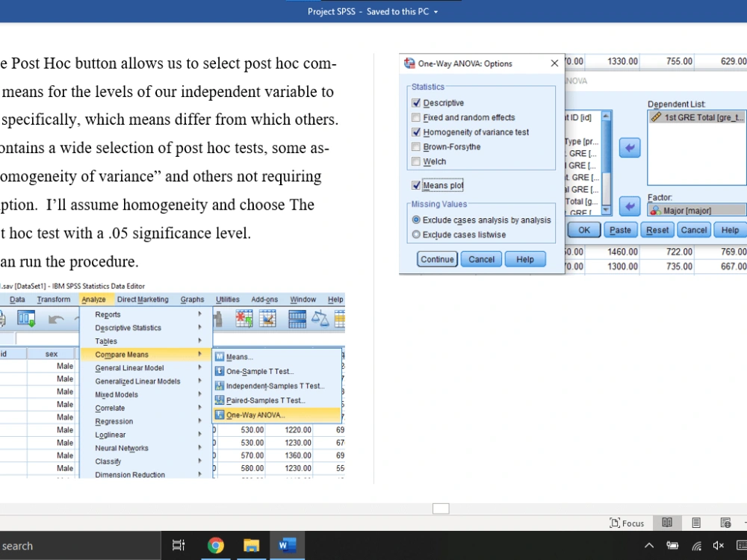
Task: Click the SPSS undo arrow icon
Action: pyautogui.click(x=56, y=319)
